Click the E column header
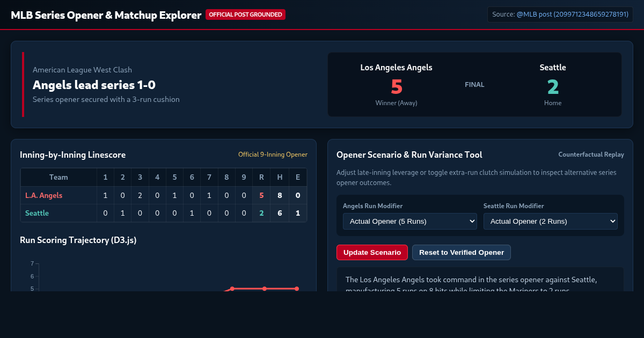644x338 pixels. point(298,177)
